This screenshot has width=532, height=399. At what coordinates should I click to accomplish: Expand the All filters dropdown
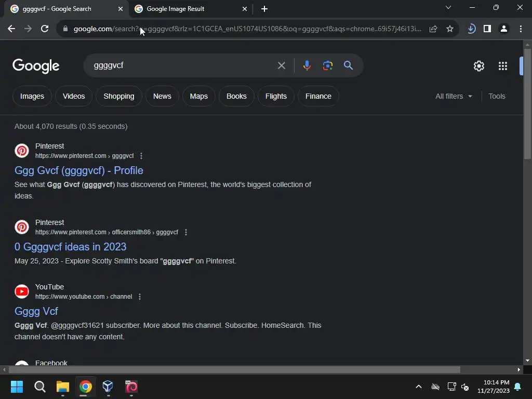454,96
